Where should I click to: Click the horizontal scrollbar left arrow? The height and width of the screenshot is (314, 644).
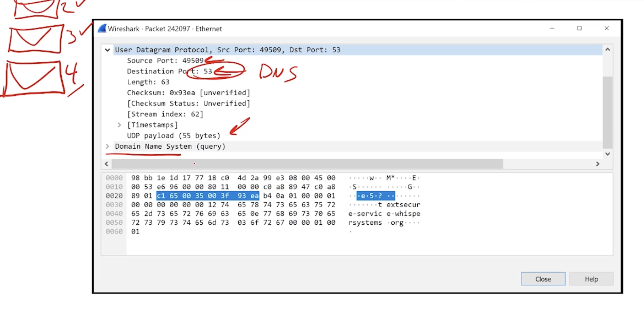[106, 164]
